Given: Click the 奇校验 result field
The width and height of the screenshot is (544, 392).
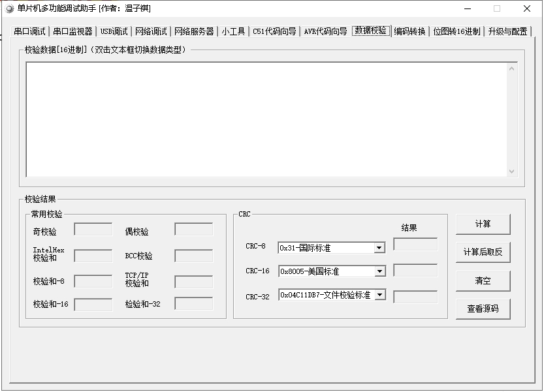Looking at the screenshot, I should [x=93, y=230].
